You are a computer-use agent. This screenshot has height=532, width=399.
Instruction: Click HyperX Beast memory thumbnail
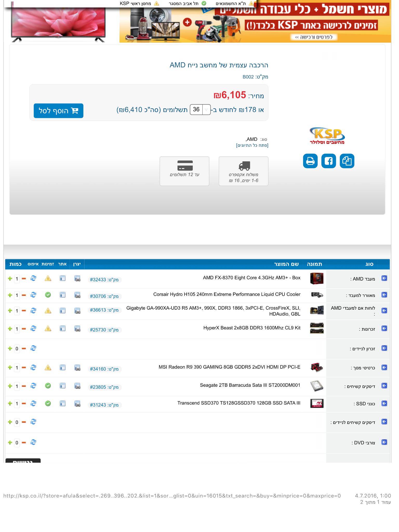point(317,328)
